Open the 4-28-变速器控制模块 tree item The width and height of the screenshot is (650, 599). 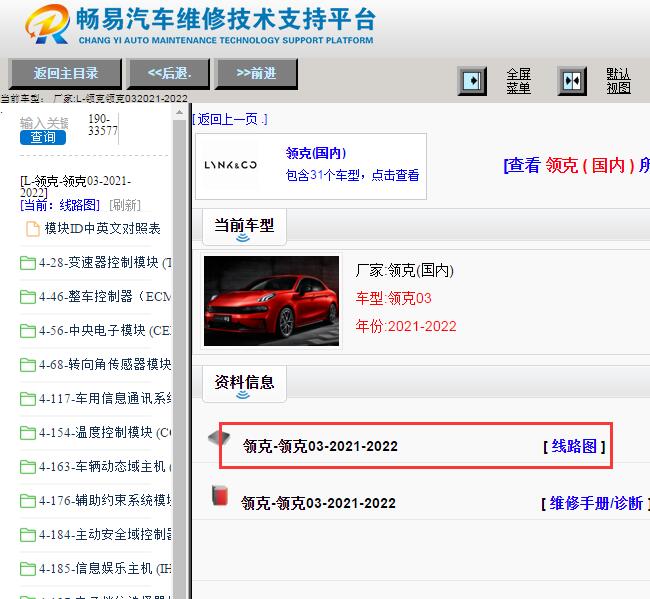click(x=105, y=262)
